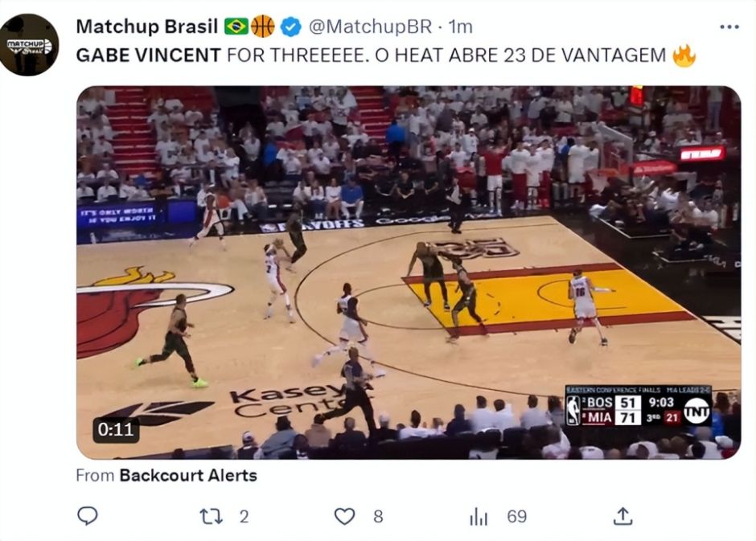Click the view count number 69

pyautogui.click(x=517, y=516)
